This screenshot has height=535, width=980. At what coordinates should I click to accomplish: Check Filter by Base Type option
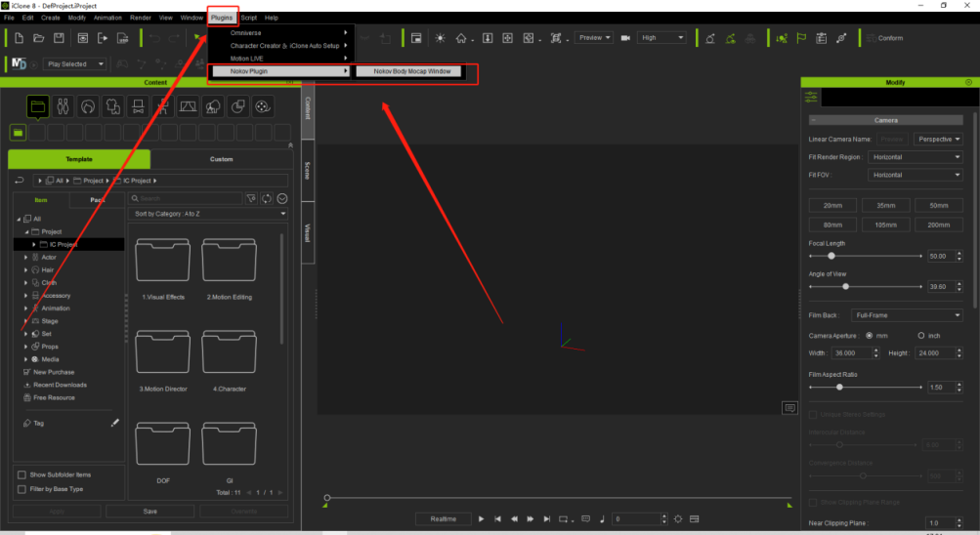coord(21,489)
